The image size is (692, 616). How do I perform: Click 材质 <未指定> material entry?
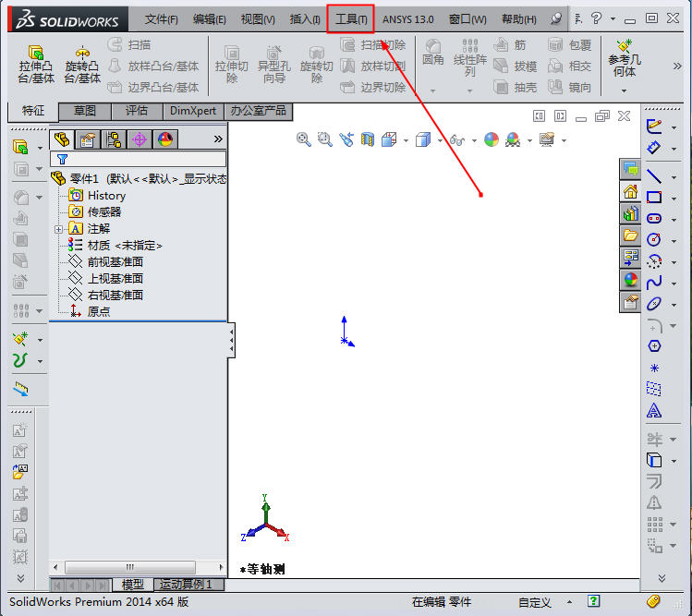click(x=125, y=246)
